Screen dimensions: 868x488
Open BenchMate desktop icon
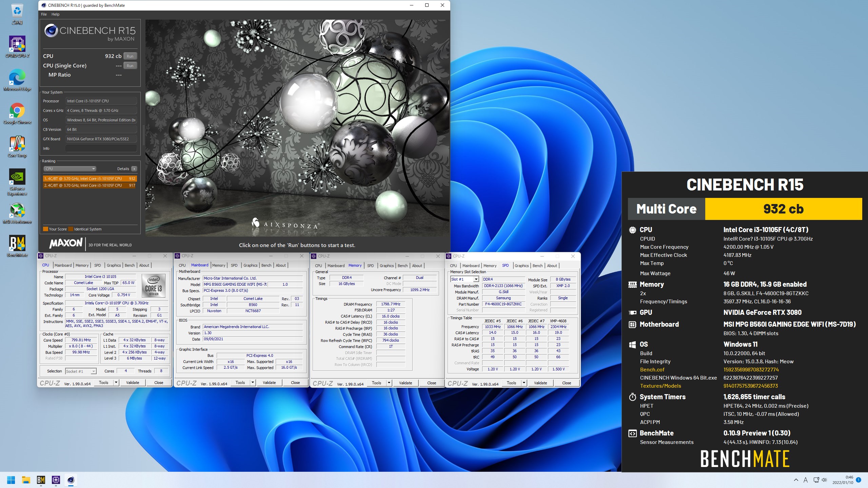click(x=17, y=246)
